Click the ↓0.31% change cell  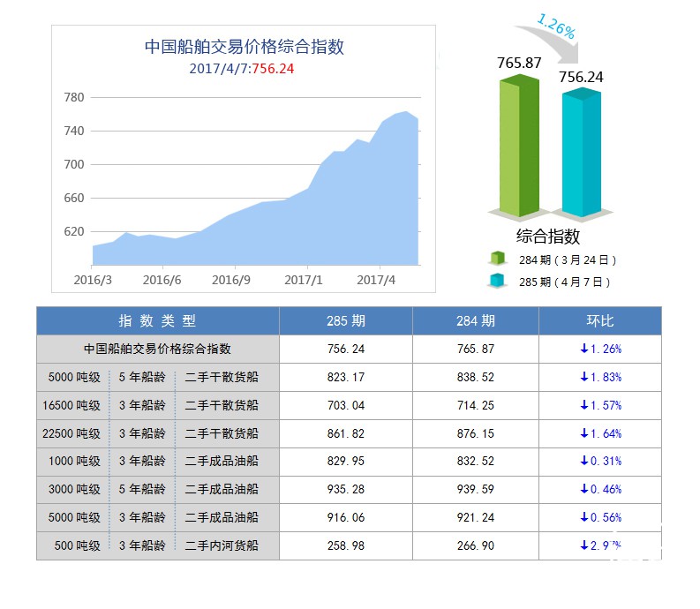click(x=600, y=462)
